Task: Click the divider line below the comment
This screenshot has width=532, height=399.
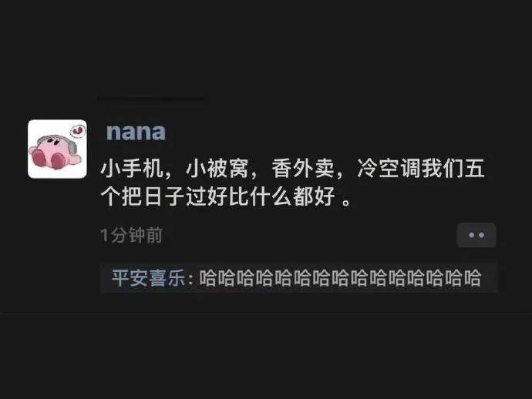Action: click(x=266, y=313)
